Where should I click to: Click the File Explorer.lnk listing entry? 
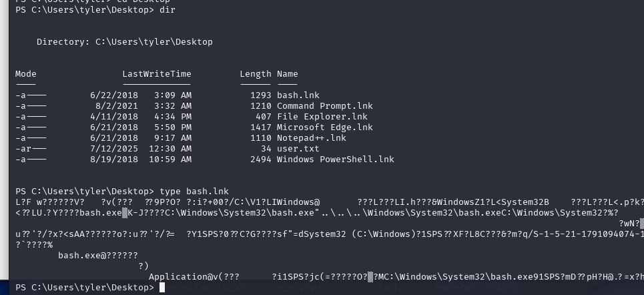pos(322,117)
